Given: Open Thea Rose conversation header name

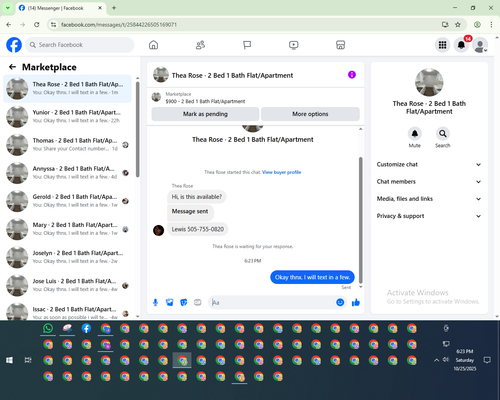Looking at the screenshot, I should point(232,75).
